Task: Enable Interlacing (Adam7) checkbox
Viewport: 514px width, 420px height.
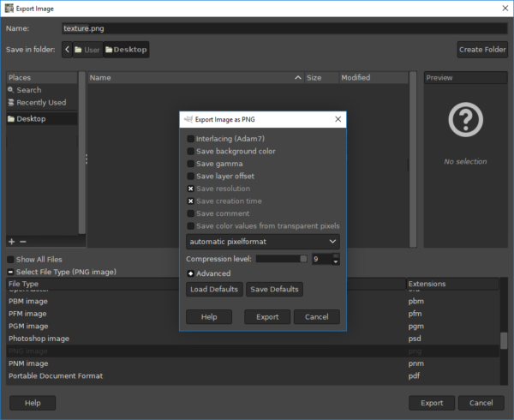Action: tap(190, 139)
